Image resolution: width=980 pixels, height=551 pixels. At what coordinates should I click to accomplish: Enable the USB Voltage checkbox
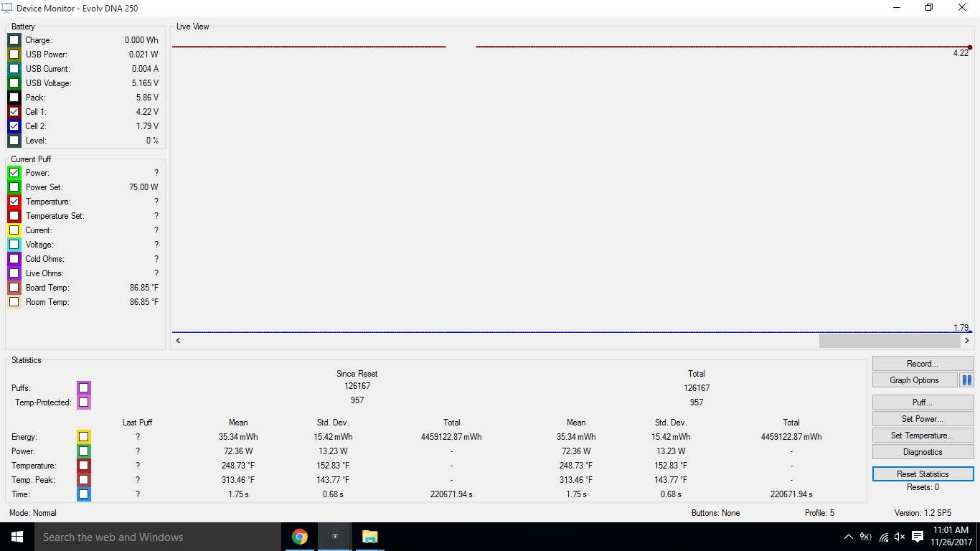point(14,83)
